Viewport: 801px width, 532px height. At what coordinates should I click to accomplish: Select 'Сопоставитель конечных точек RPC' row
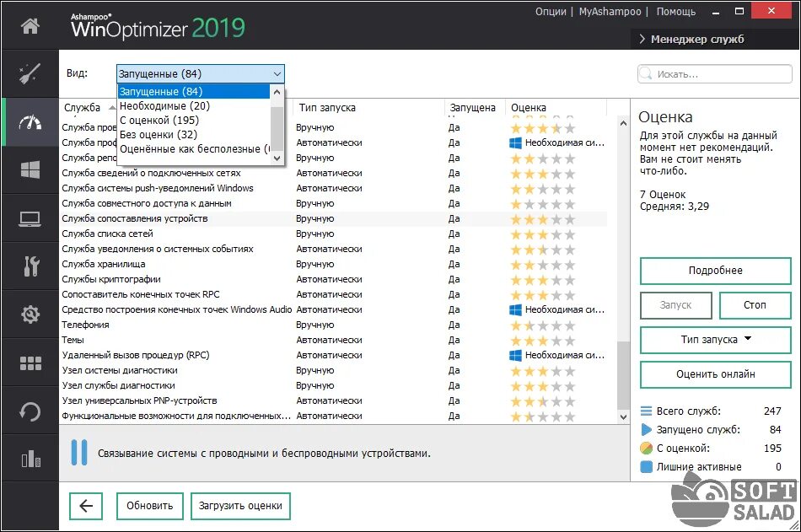pyautogui.click(x=334, y=295)
